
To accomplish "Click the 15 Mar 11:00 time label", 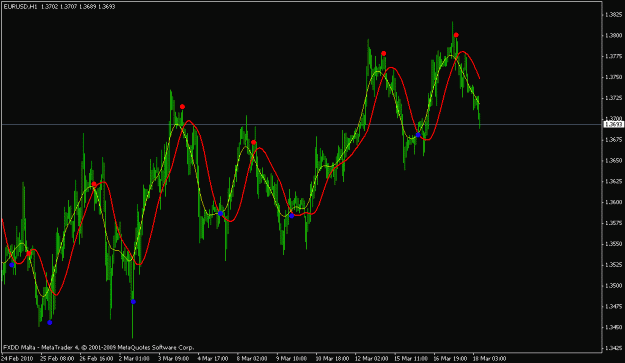I will click(411, 359).
